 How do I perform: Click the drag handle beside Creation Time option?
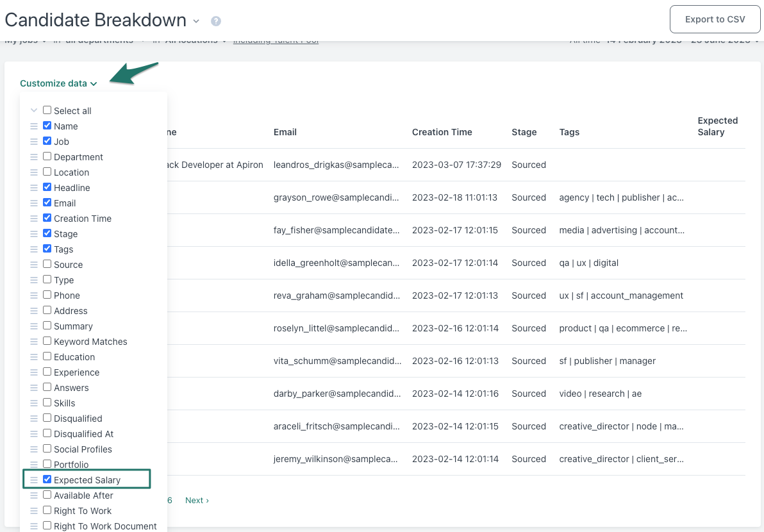[x=34, y=219]
